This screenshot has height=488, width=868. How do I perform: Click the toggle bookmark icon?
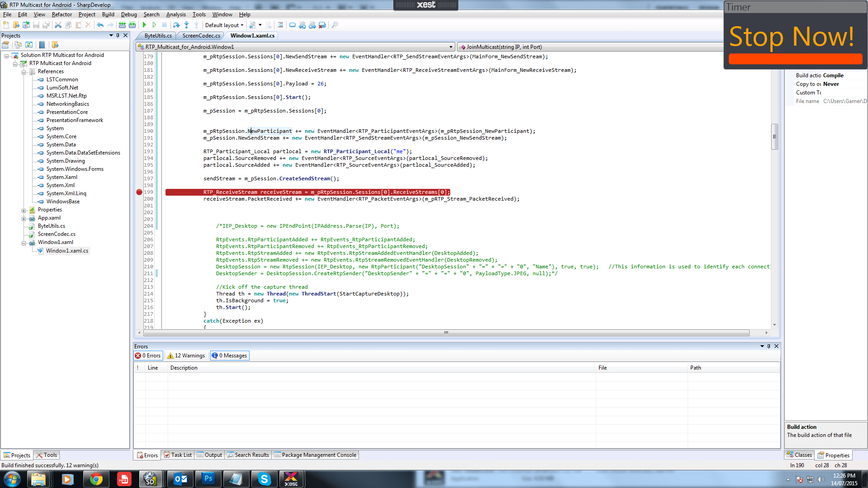point(292,25)
